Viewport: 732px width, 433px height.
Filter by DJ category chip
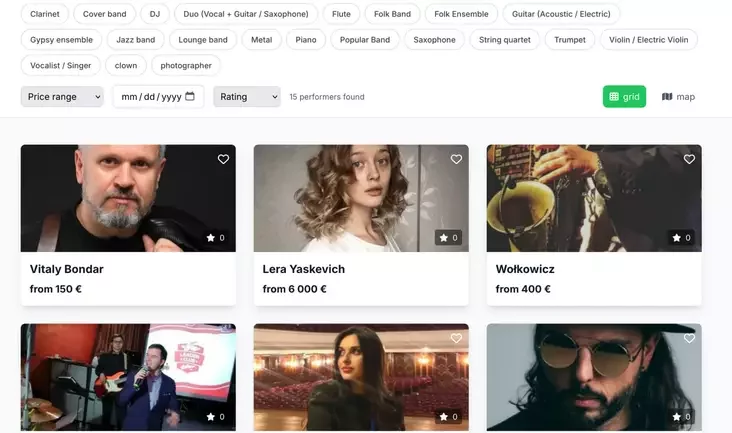coord(154,14)
